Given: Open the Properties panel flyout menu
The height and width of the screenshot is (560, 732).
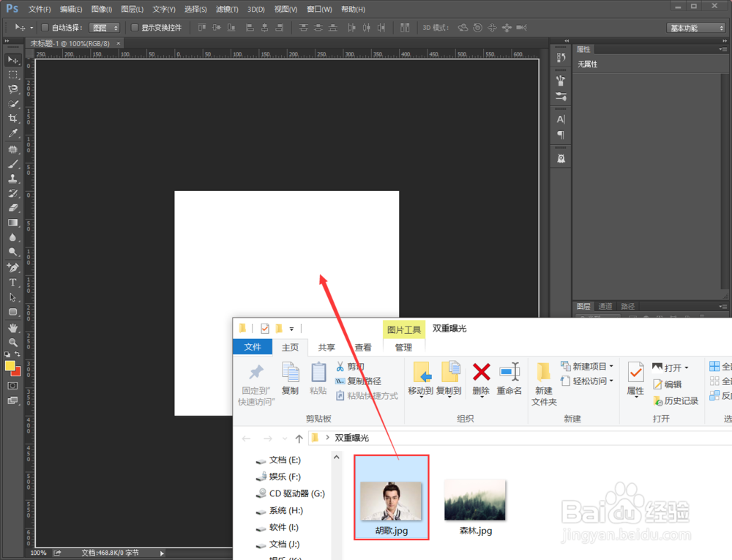Looking at the screenshot, I should coord(722,50).
